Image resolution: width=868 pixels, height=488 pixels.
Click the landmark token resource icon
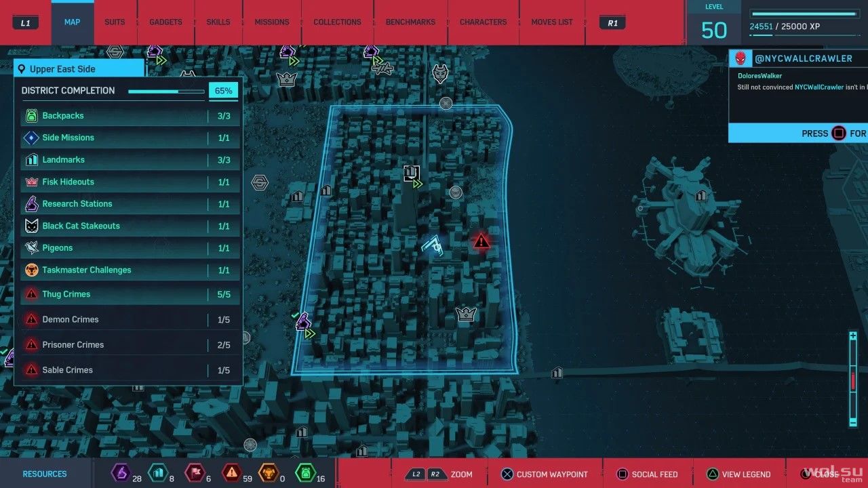click(157, 472)
